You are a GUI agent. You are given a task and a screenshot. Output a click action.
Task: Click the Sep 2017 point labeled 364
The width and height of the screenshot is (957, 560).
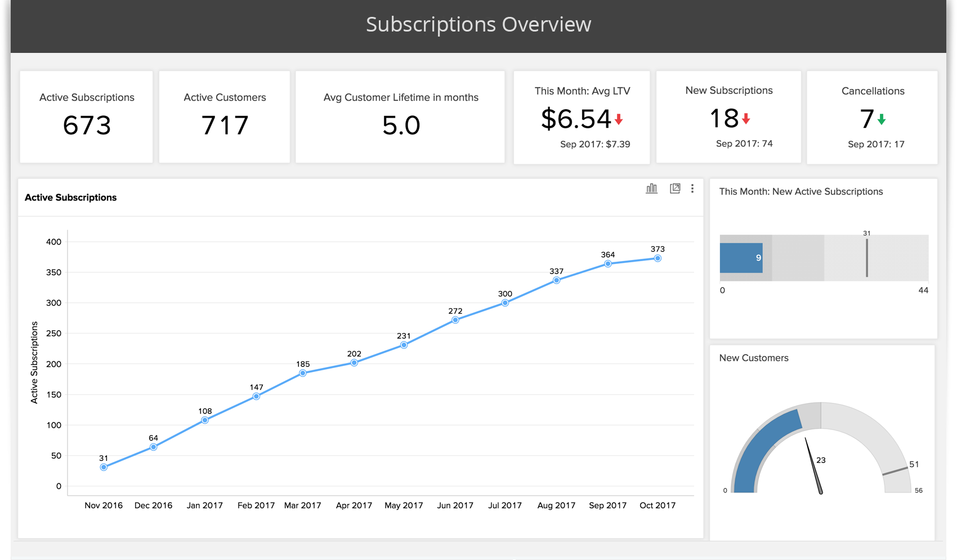[608, 264]
